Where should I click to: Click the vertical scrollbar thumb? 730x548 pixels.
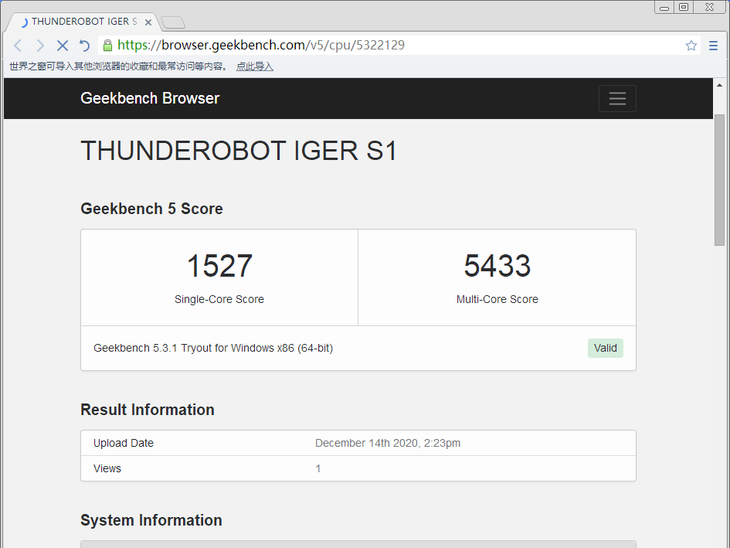719,180
